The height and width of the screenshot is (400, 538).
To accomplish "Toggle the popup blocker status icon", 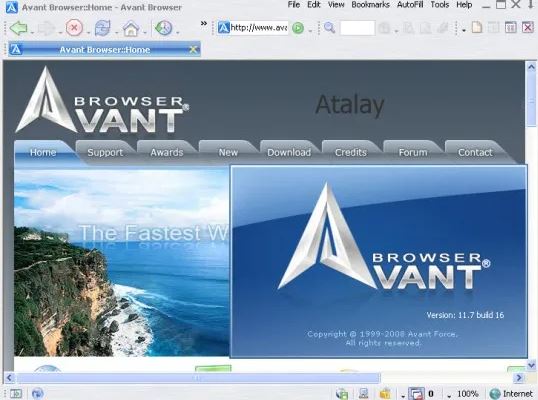I will tap(416, 393).
